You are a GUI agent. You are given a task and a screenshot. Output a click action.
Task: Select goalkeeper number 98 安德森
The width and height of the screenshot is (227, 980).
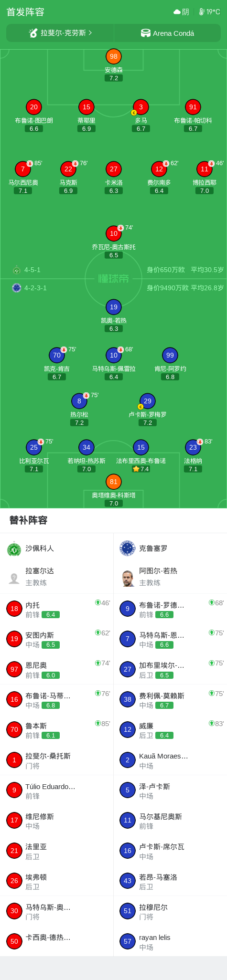tap(114, 56)
